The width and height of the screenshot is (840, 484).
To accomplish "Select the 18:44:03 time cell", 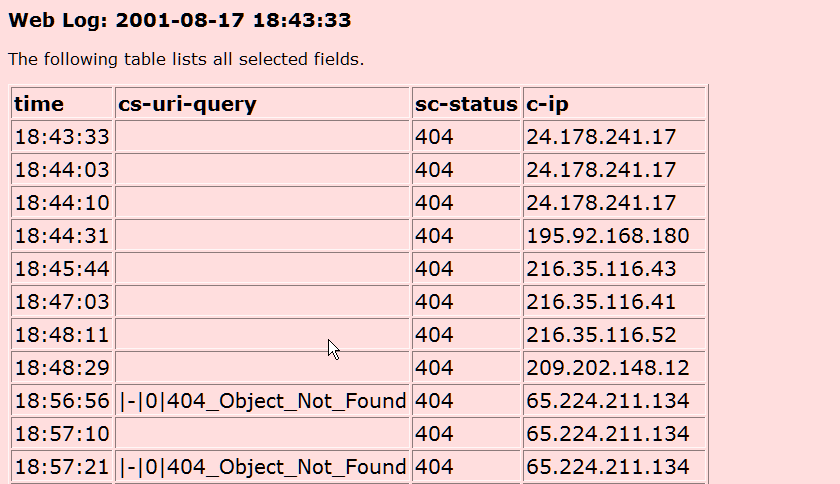I will click(x=62, y=170).
